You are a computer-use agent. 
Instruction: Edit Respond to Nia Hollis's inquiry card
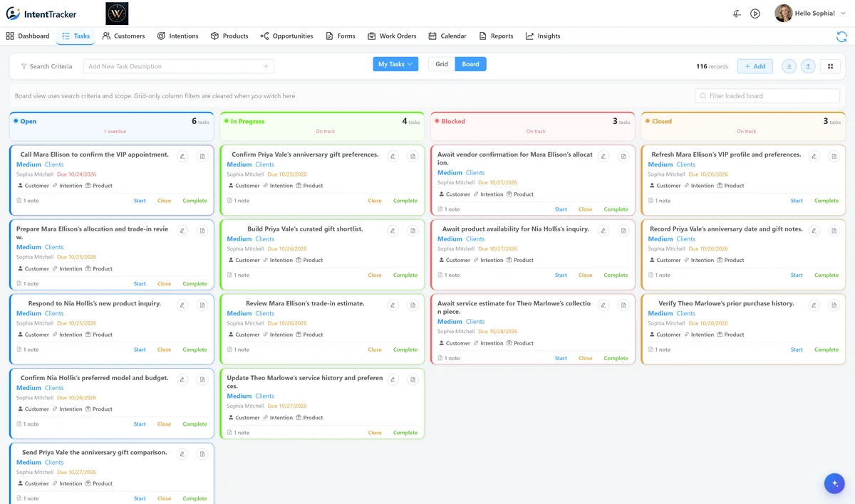tap(182, 305)
